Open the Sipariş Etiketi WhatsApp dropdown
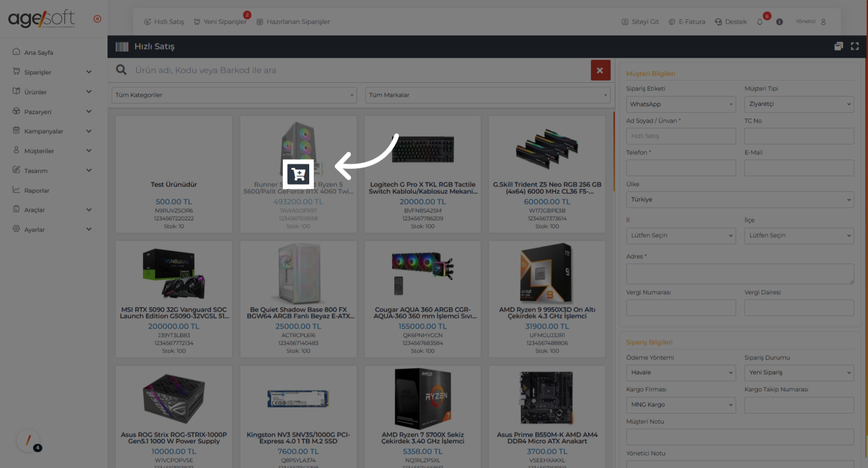The height and width of the screenshot is (468, 868). pos(681,104)
